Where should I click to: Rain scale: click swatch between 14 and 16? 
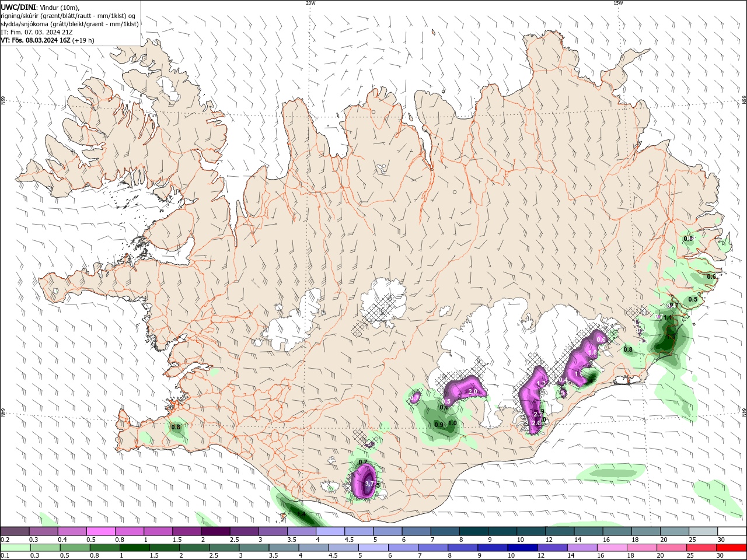[x=582, y=548]
